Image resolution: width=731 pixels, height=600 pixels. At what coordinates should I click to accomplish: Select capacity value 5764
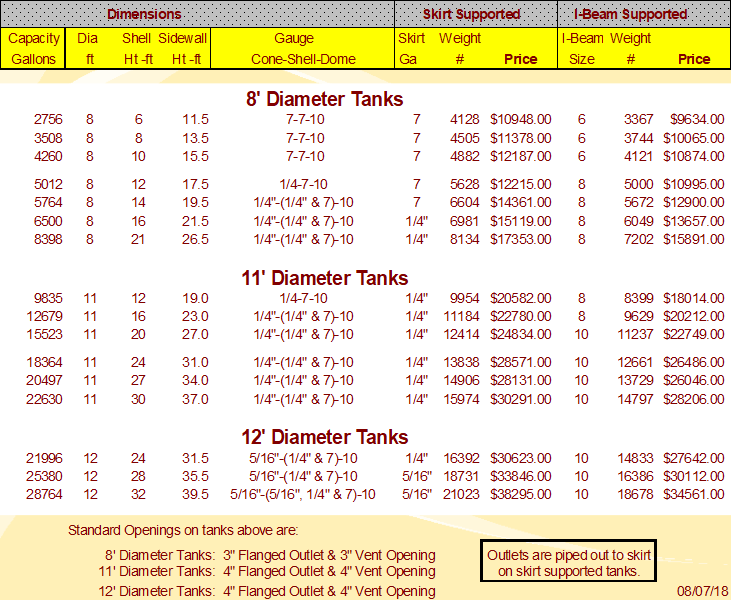coord(48,202)
